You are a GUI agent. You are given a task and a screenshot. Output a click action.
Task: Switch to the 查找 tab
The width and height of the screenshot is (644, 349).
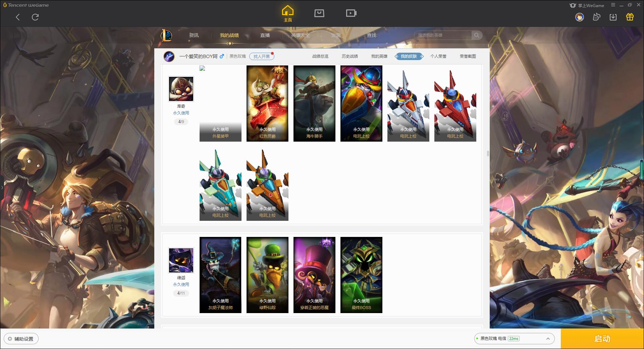[372, 35]
